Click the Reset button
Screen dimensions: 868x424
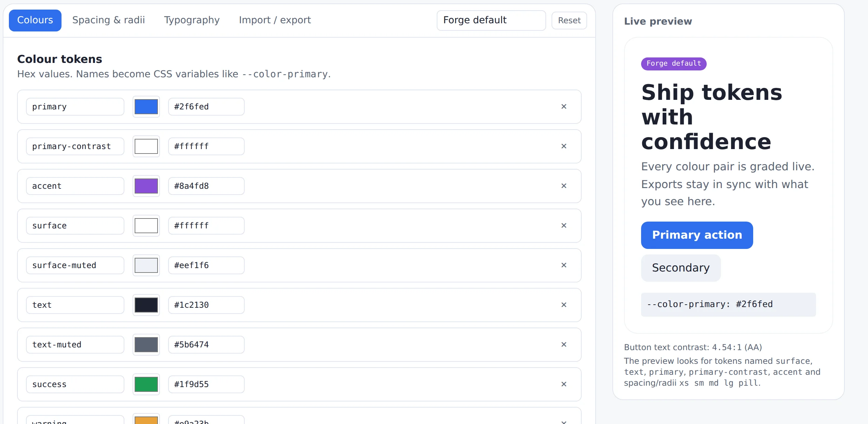[x=569, y=21]
